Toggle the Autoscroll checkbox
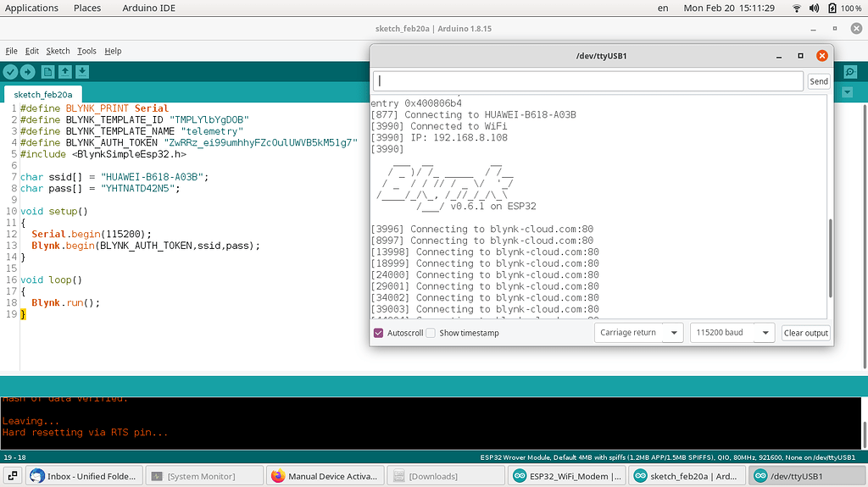The height and width of the screenshot is (487, 868). tap(379, 333)
